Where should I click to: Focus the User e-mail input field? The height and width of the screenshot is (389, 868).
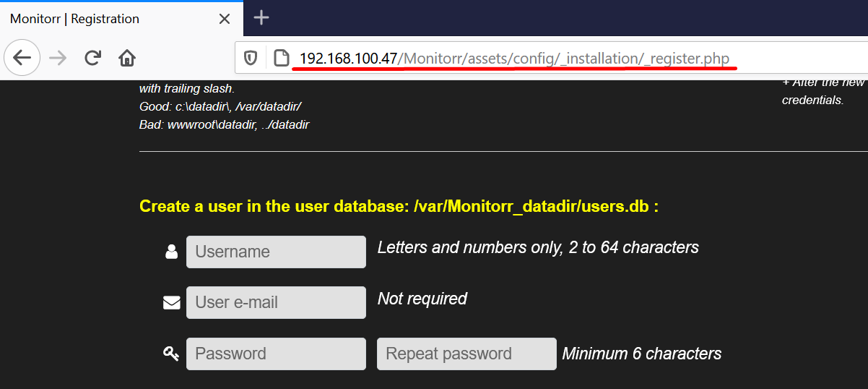click(x=276, y=302)
